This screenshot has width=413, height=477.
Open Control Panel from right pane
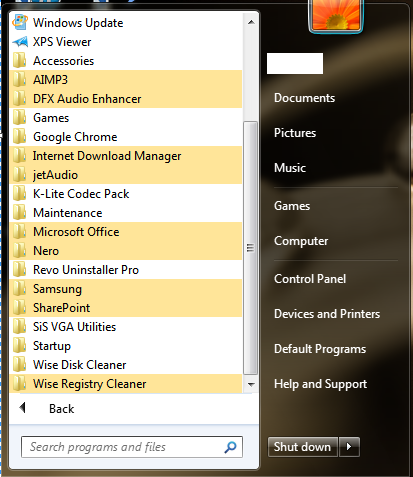click(310, 279)
